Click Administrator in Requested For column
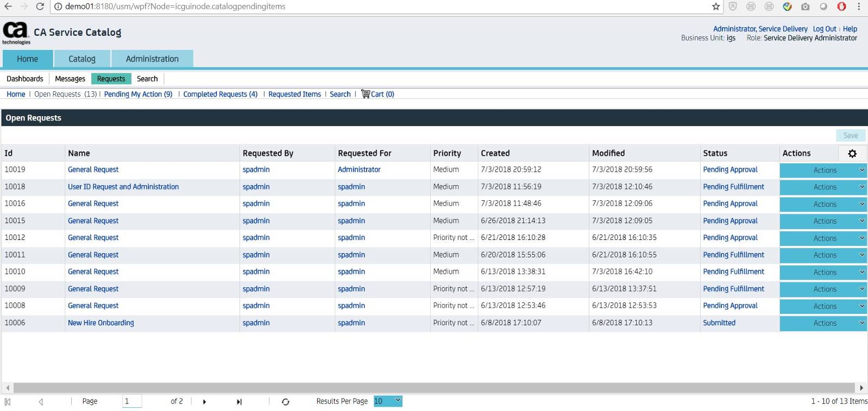This screenshot has height=411, width=868. [359, 169]
